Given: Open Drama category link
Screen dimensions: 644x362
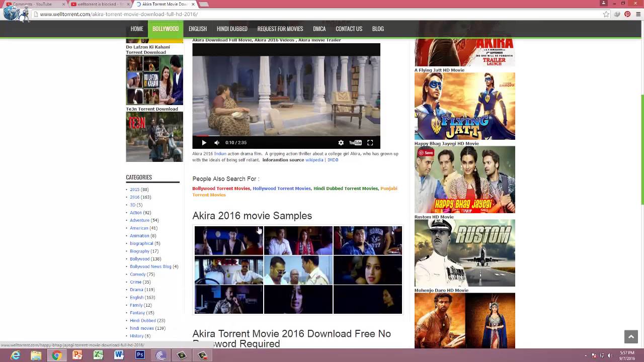Looking at the screenshot, I should [x=136, y=290].
